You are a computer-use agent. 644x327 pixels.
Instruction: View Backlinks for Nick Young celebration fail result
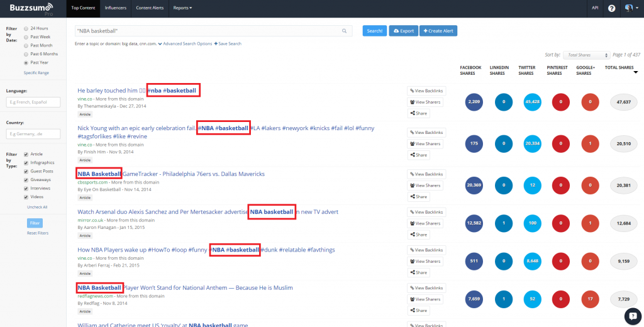coord(426,133)
